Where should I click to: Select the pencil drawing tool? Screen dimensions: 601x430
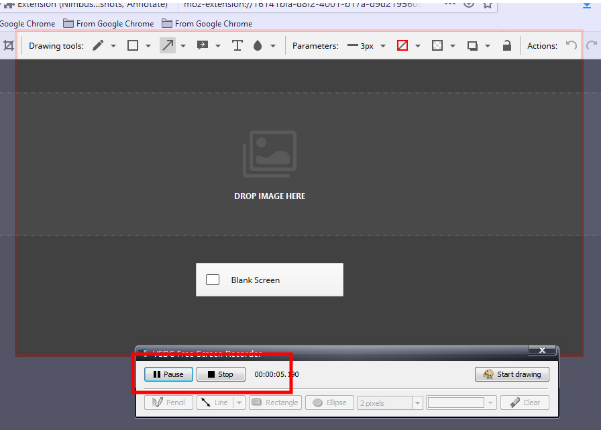[98, 45]
